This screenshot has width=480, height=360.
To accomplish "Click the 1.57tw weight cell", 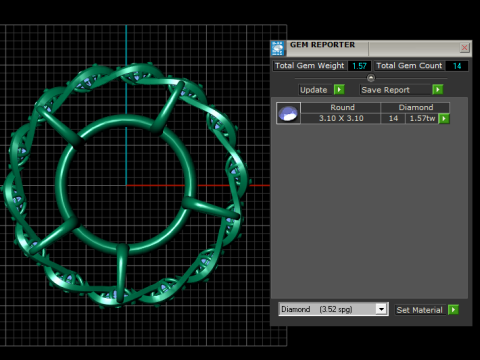I will (422, 118).
